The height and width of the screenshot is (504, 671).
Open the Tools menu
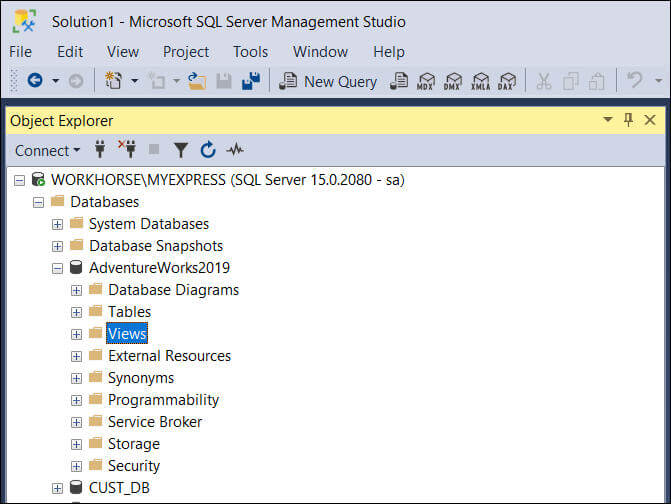click(250, 52)
